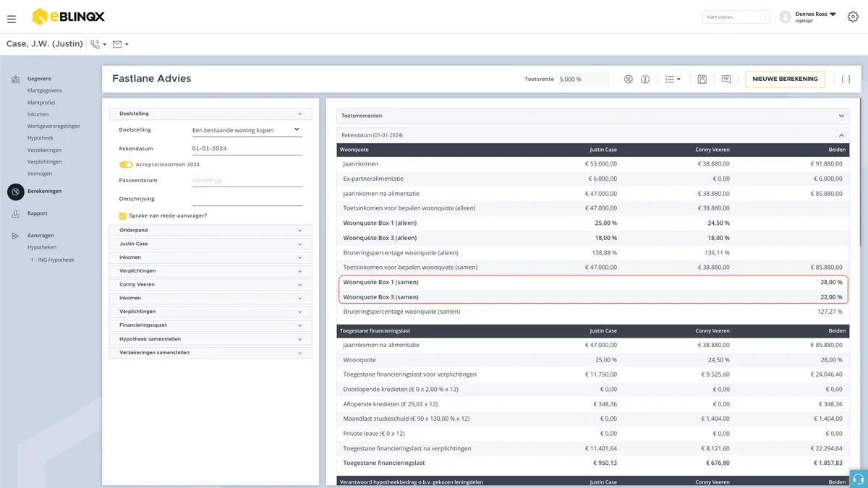Open the Dennes Roes user menu
This screenshot has width=868, height=488.
coord(815,17)
